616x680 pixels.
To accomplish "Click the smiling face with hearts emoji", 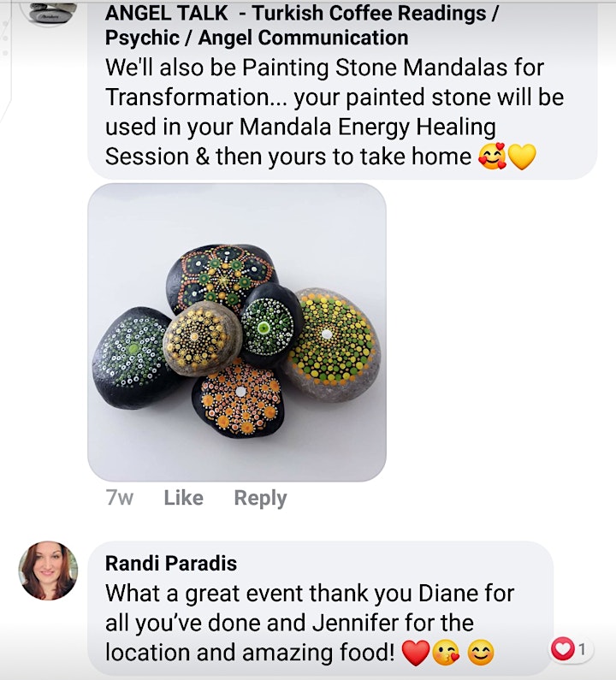I will [492, 157].
